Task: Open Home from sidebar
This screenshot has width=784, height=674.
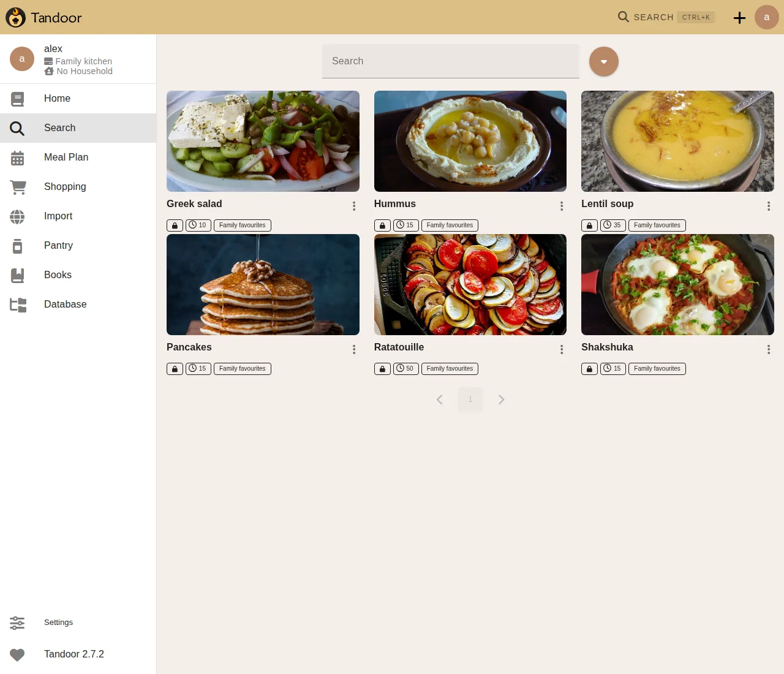Action: [x=78, y=99]
